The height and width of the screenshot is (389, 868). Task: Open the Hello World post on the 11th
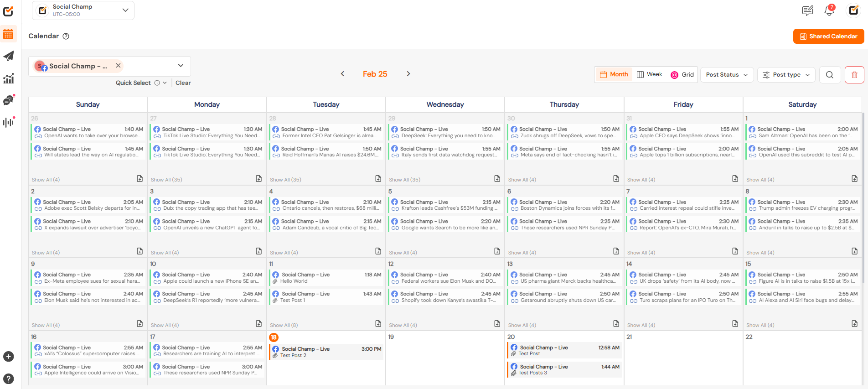point(326,278)
